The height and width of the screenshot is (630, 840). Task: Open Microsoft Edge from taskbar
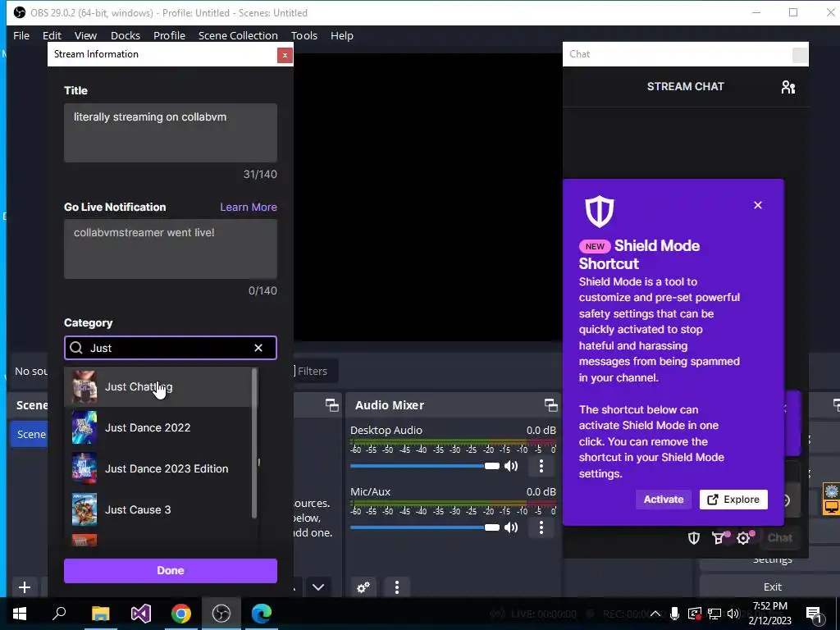(x=262, y=614)
